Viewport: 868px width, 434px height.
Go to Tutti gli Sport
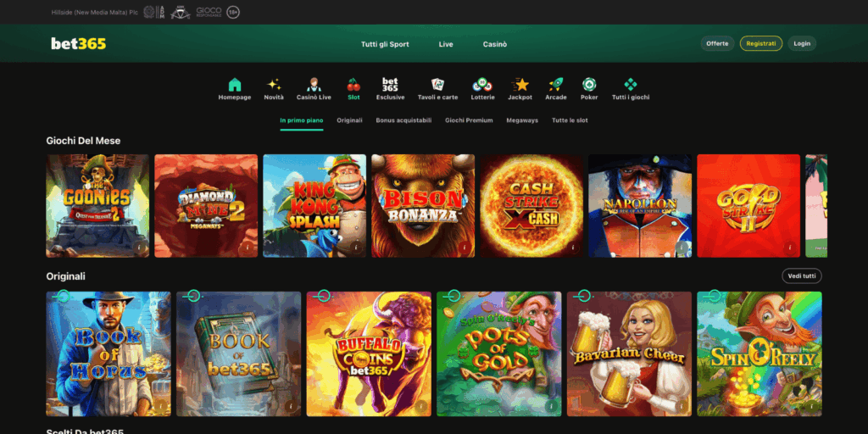(385, 44)
